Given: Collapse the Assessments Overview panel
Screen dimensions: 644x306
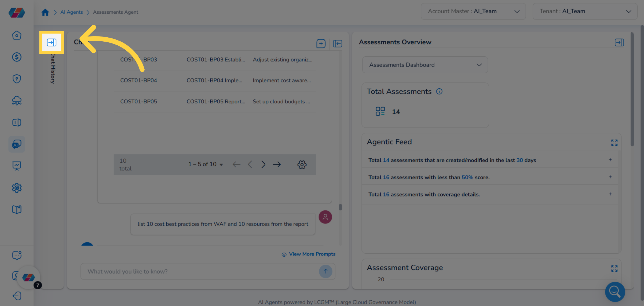Looking at the screenshot, I should click(x=619, y=42).
